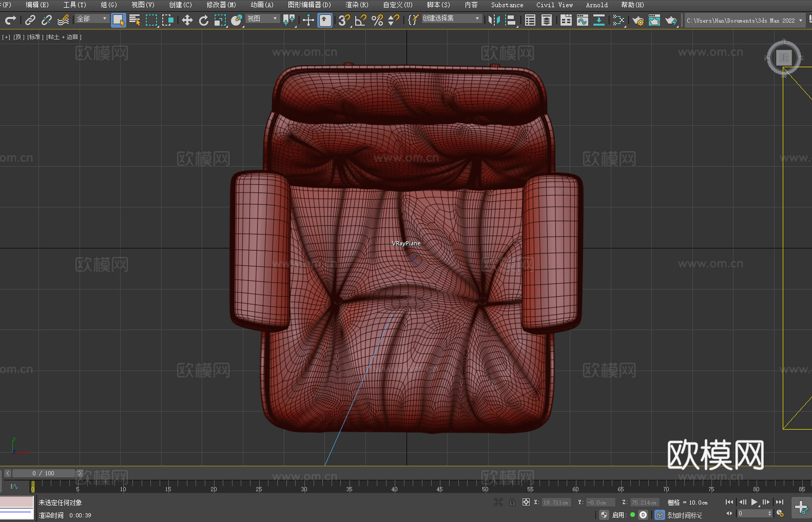Toggle the Scene Explorer icon
Screen dimensions: 812x522
[530, 20]
